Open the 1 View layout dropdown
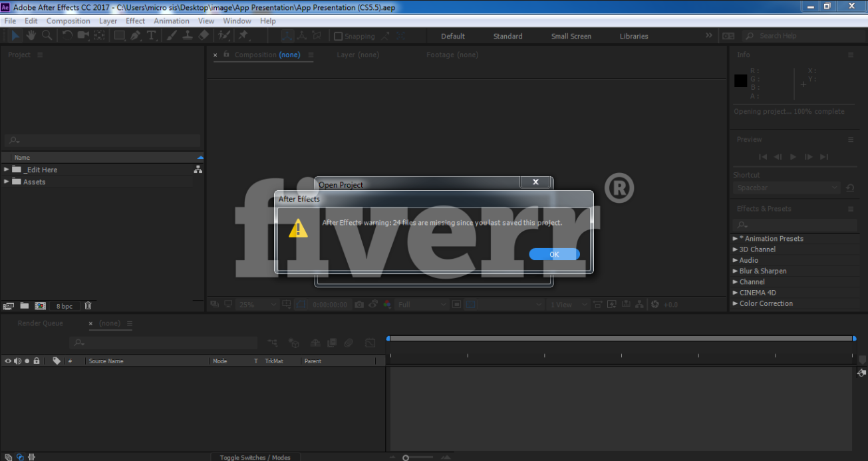The image size is (868, 461). click(x=569, y=304)
